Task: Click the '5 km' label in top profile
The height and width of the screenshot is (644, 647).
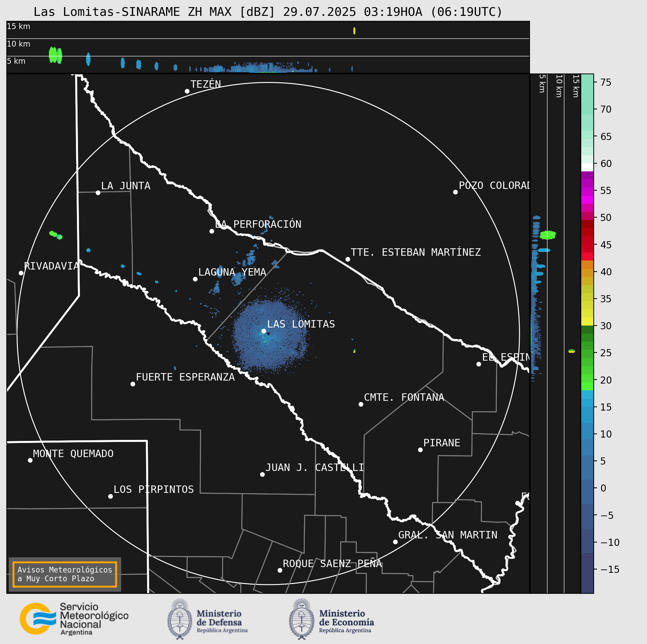Action: (x=16, y=61)
